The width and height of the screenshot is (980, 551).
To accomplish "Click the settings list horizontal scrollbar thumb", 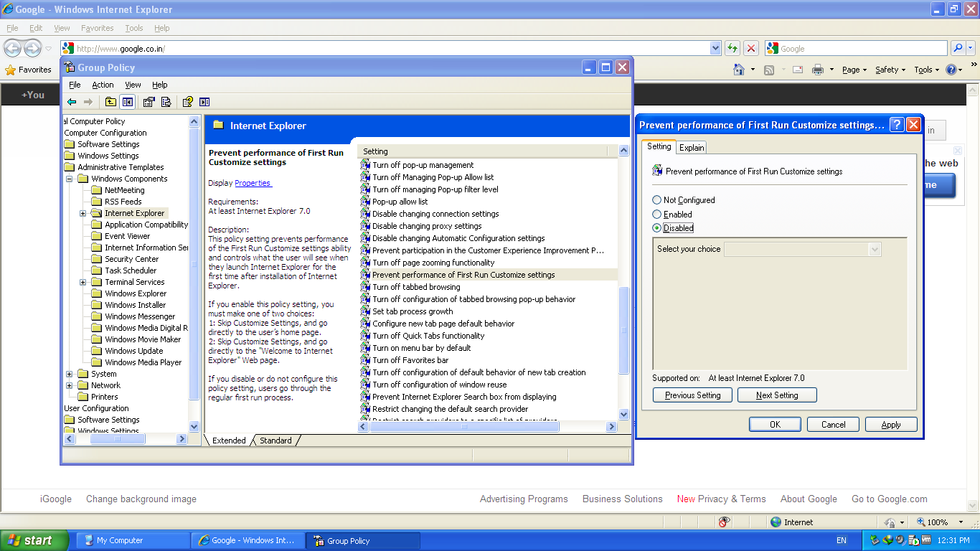I will (464, 426).
